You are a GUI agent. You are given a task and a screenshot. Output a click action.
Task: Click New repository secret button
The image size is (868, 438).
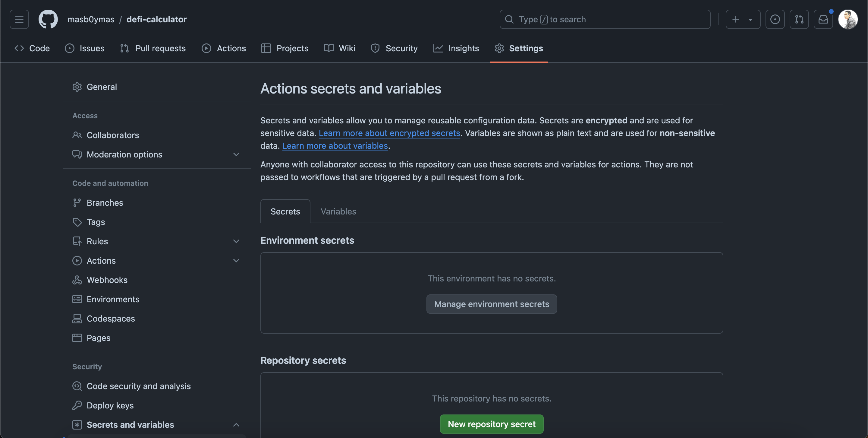491,424
